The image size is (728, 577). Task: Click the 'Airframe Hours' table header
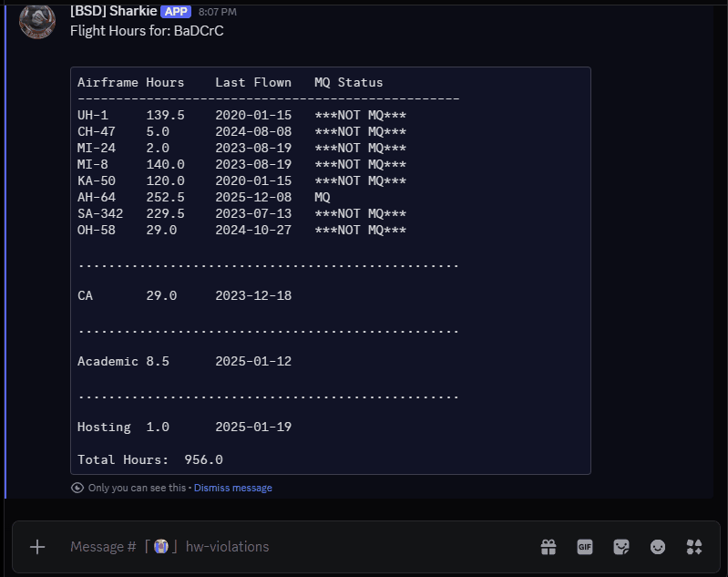[x=130, y=82]
